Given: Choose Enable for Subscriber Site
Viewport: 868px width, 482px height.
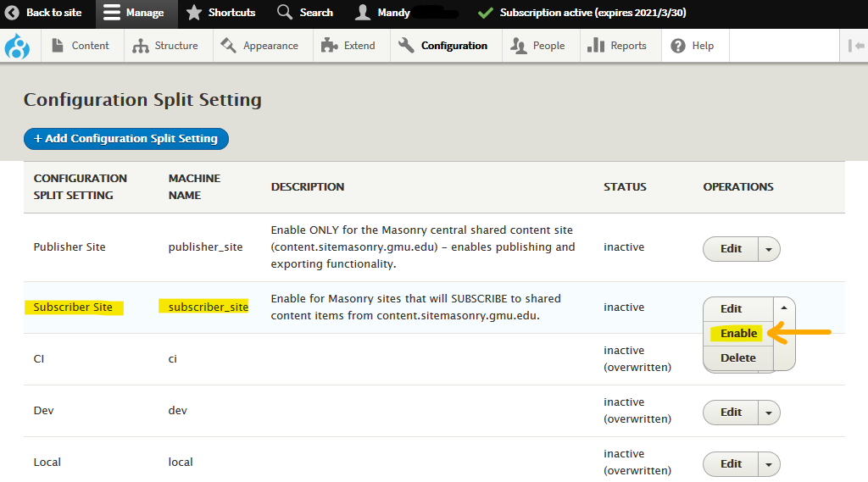Looking at the screenshot, I should [738, 333].
